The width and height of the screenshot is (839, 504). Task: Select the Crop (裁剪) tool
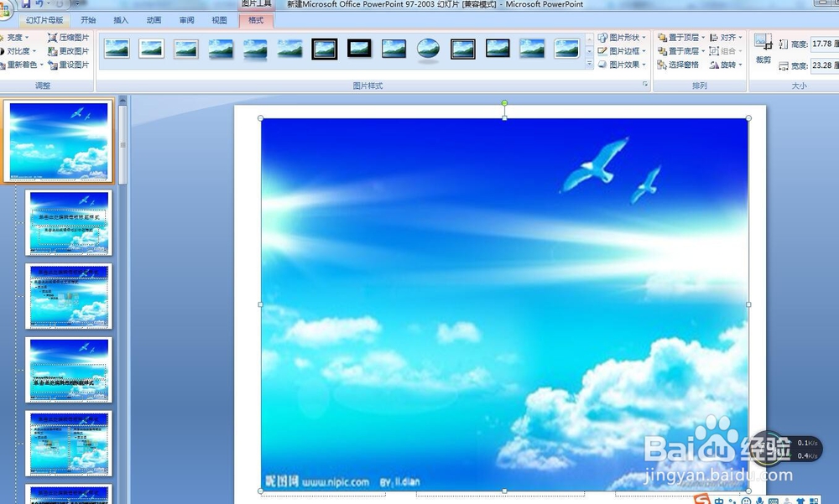tap(763, 49)
